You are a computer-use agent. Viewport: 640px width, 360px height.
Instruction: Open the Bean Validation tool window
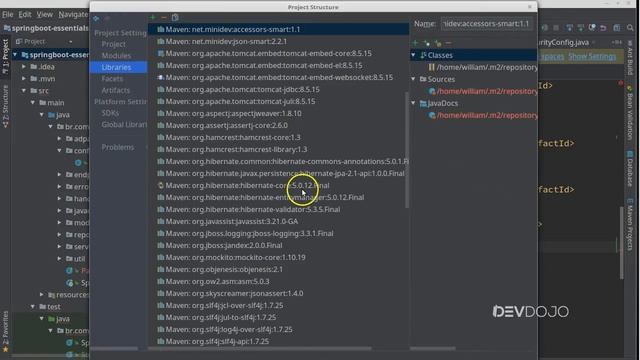tap(630, 113)
